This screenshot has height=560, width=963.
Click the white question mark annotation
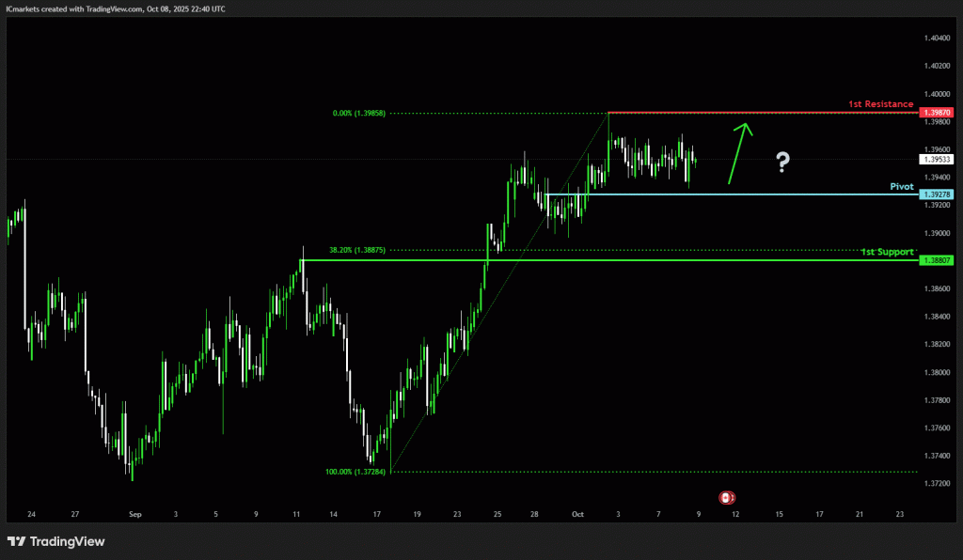pyautogui.click(x=782, y=163)
